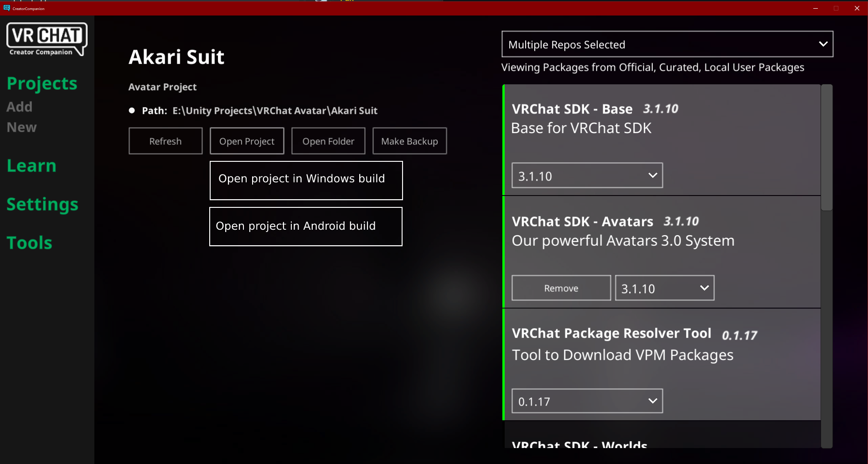Image resolution: width=868 pixels, height=464 pixels.
Task: Navigate to the Tools section
Action: [29, 242]
